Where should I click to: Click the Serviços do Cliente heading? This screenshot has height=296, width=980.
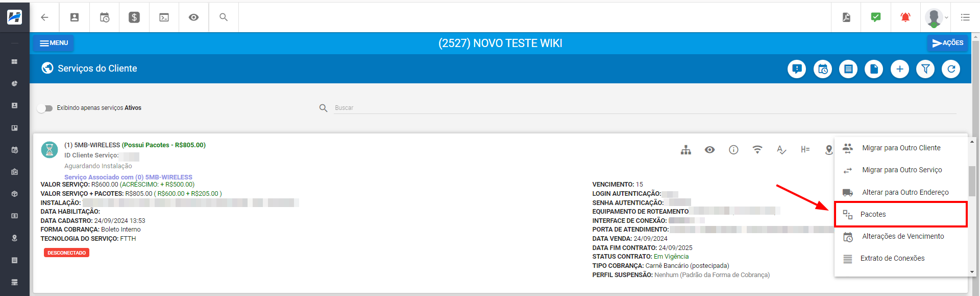pyautogui.click(x=97, y=69)
